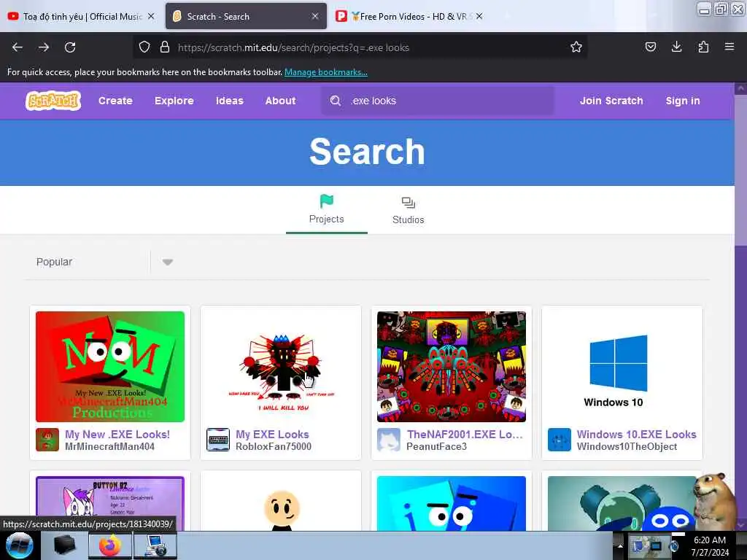Viewport: 747px width, 560px height.
Task: Click the Windows10TheObject avatar icon
Action: click(x=560, y=440)
